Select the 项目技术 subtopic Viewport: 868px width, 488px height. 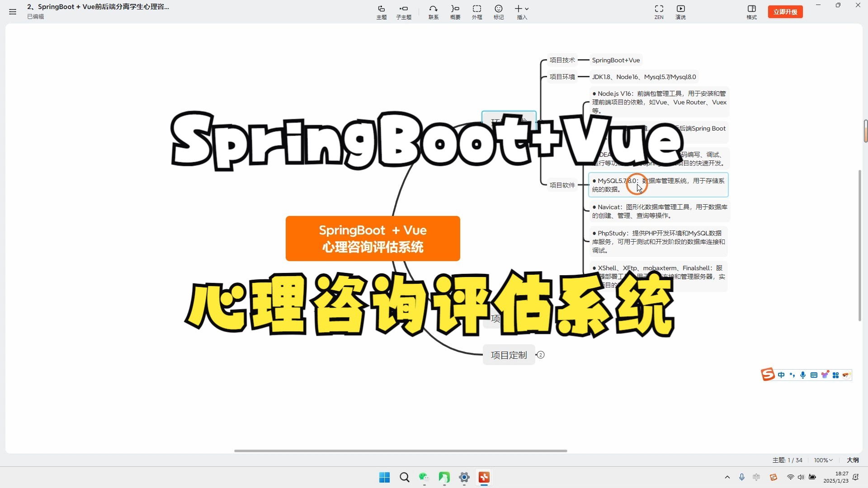562,60
